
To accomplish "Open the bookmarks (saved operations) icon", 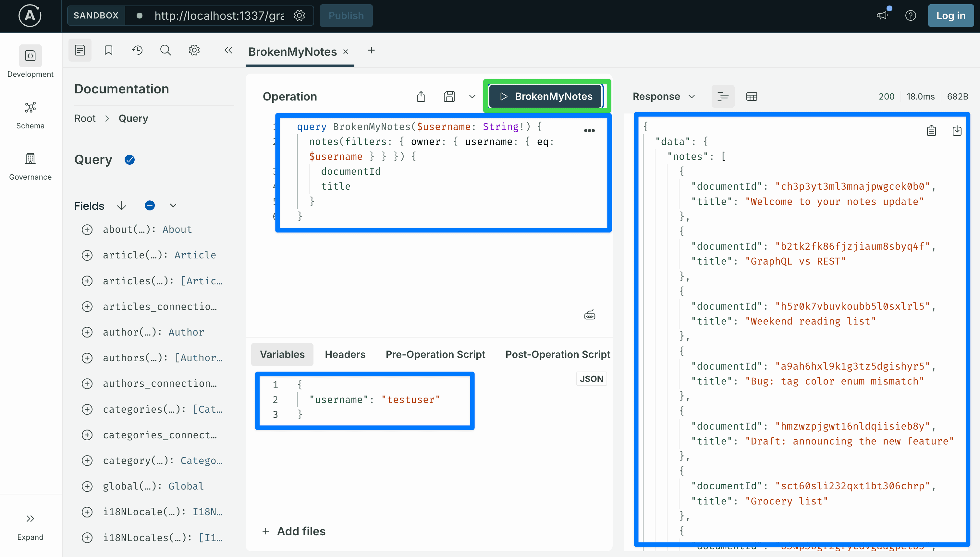I will click(108, 50).
